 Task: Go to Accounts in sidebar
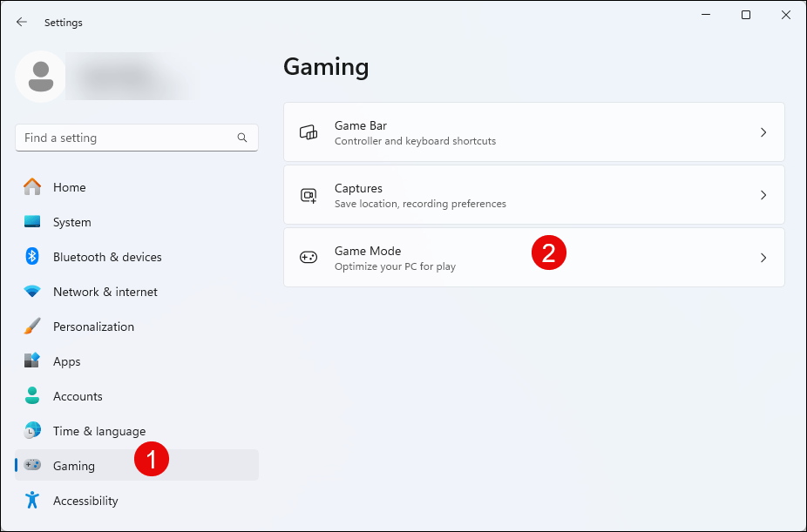[78, 396]
